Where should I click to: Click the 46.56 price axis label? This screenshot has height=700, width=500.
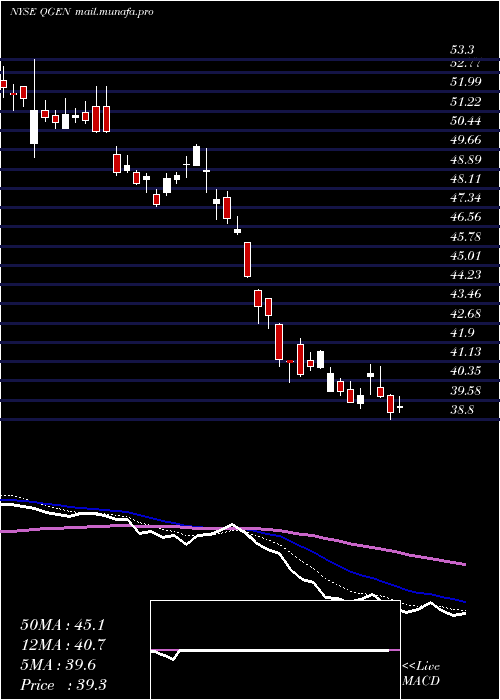point(465,217)
